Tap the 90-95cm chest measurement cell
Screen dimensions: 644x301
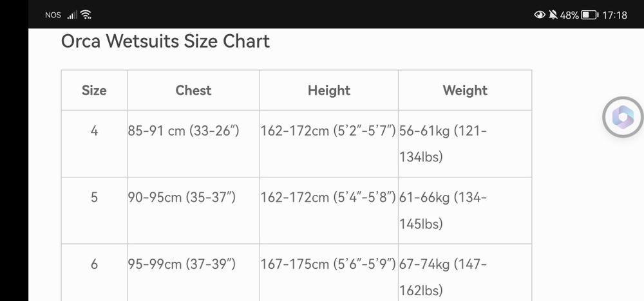182,197
